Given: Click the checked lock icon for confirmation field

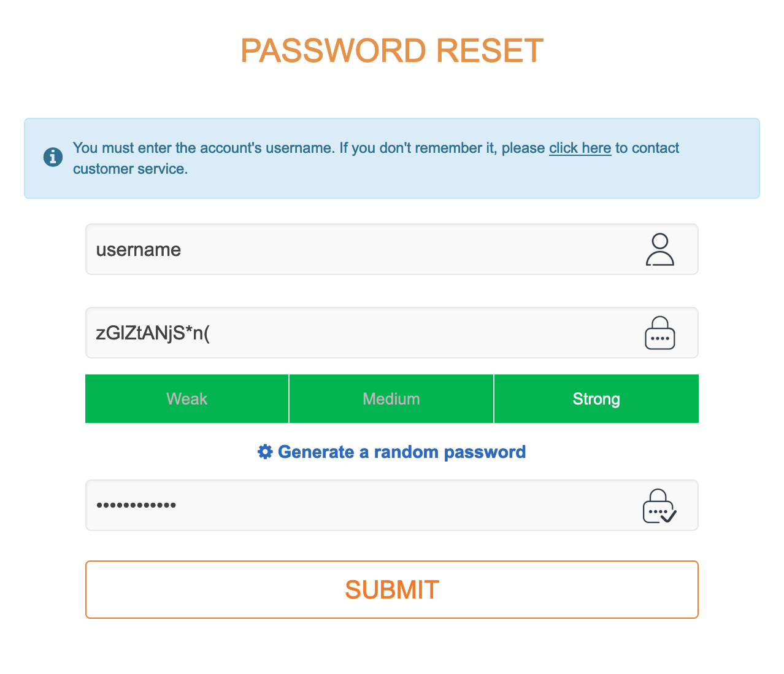Looking at the screenshot, I should pyautogui.click(x=658, y=506).
